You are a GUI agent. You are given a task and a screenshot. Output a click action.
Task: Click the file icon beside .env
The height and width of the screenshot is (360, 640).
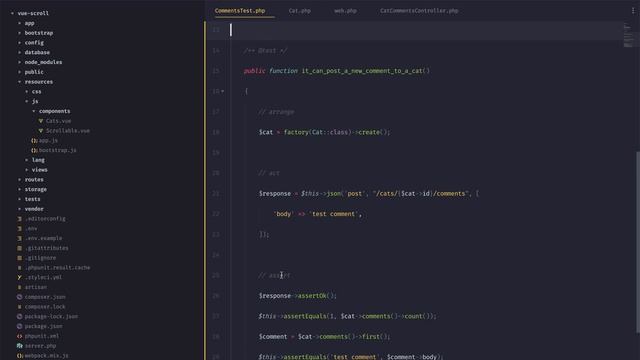(20, 229)
